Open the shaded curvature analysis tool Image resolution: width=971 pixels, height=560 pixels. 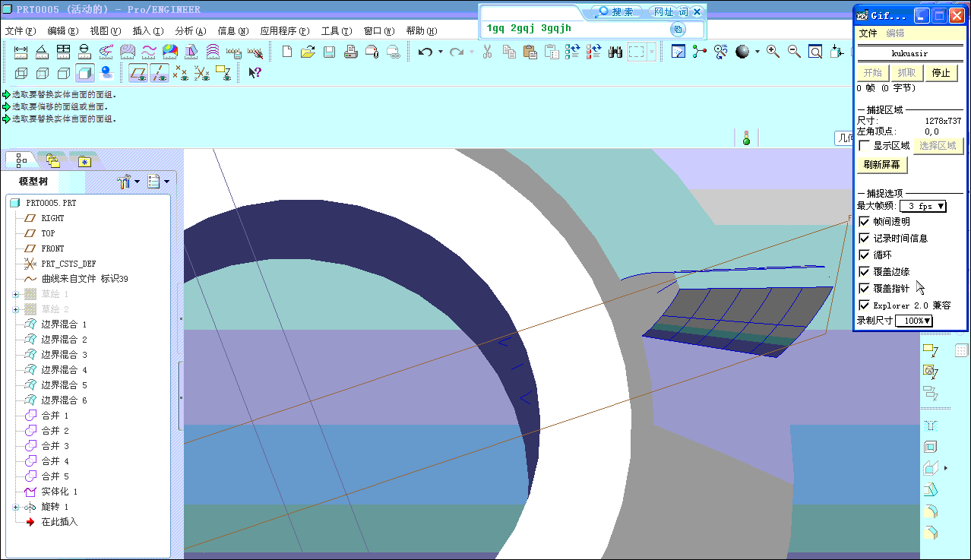coord(170,52)
